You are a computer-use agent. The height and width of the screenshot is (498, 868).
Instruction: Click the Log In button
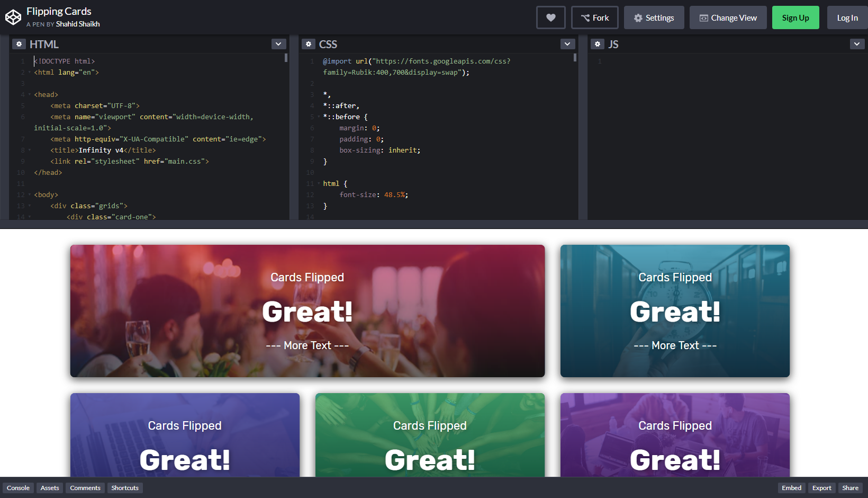(847, 17)
